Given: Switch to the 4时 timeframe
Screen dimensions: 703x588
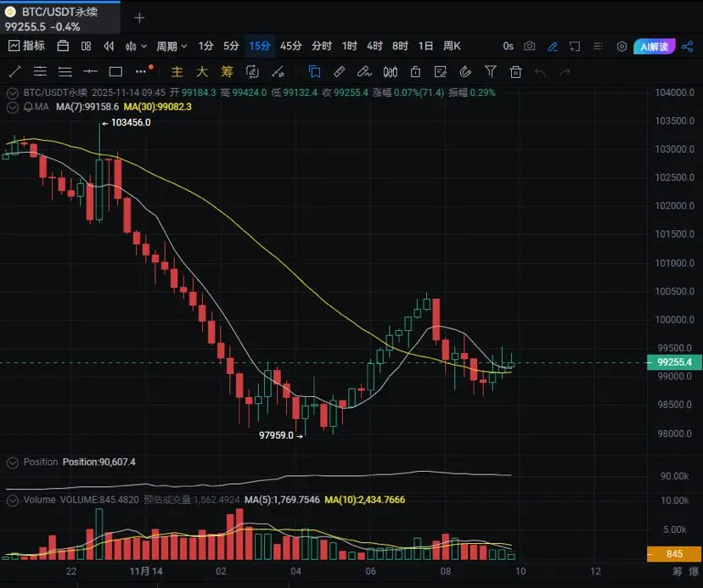Looking at the screenshot, I should (374, 46).
